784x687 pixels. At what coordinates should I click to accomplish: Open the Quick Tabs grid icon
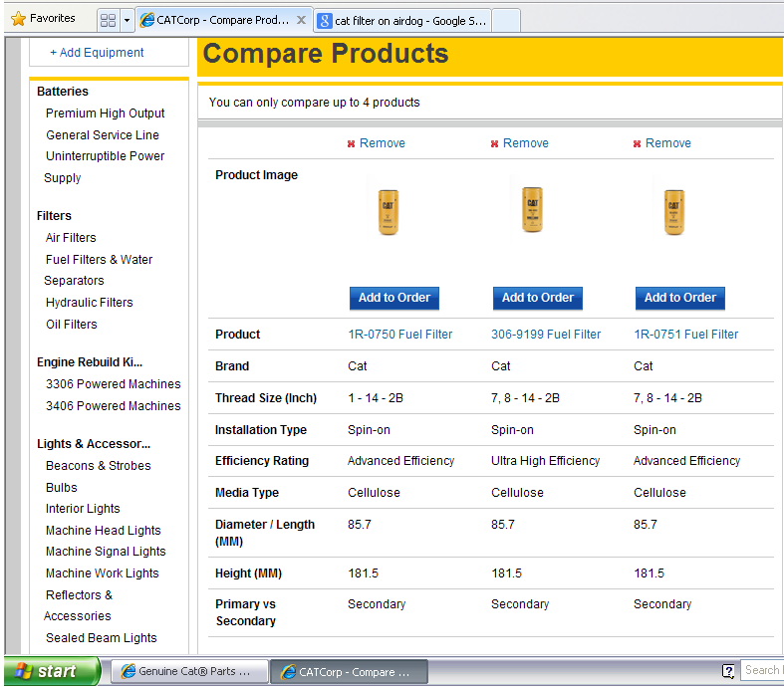[108, 21]
